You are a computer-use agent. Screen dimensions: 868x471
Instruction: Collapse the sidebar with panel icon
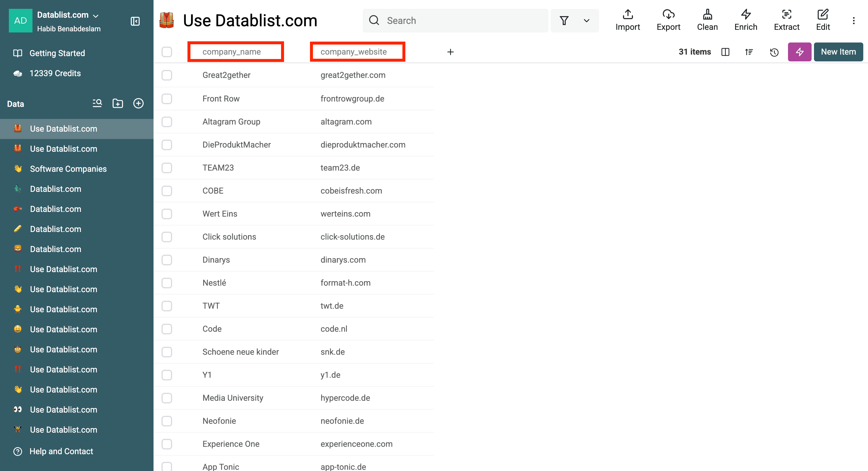pyautogui.click(x=135, y=21)
